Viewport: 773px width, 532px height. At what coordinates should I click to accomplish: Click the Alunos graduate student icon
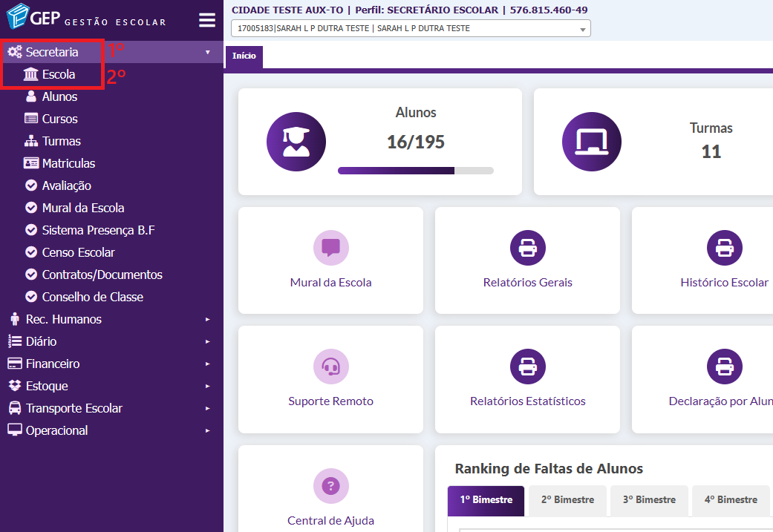(296, 142)
